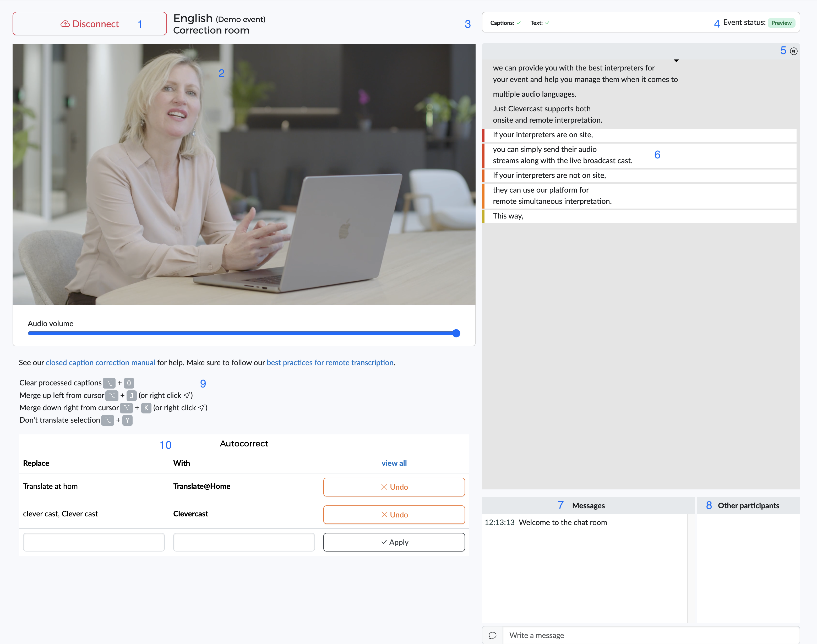
Task: Adjust the Audio volume slider handle
Action: tap(456, 333)
